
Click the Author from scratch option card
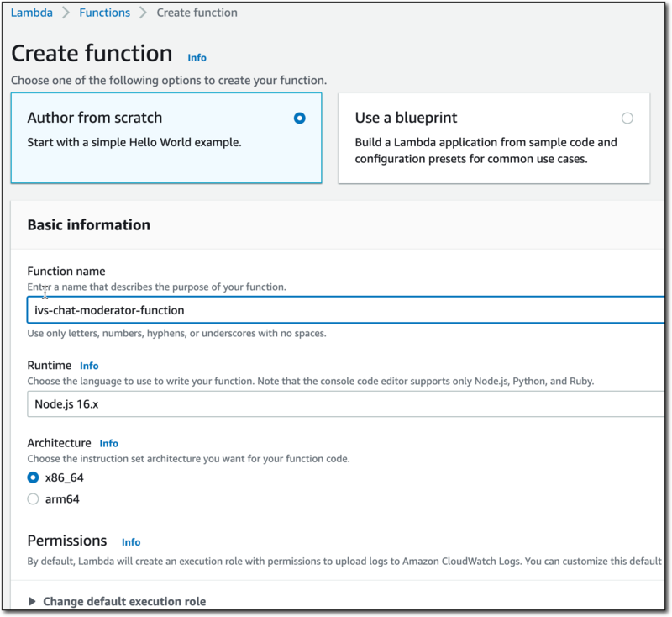pyautogui.click(x=165, y=138)
